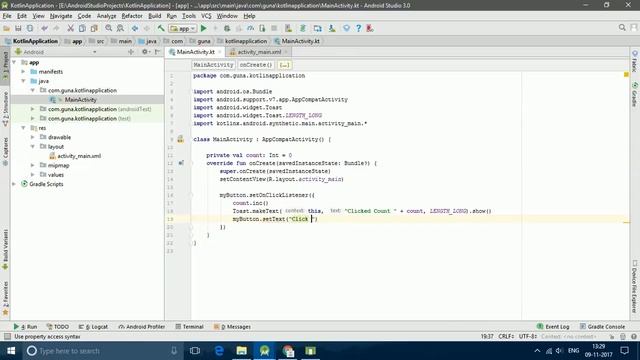Expand the mipmap folder
Screen dimensions: 640x360
tap(33, 165)
